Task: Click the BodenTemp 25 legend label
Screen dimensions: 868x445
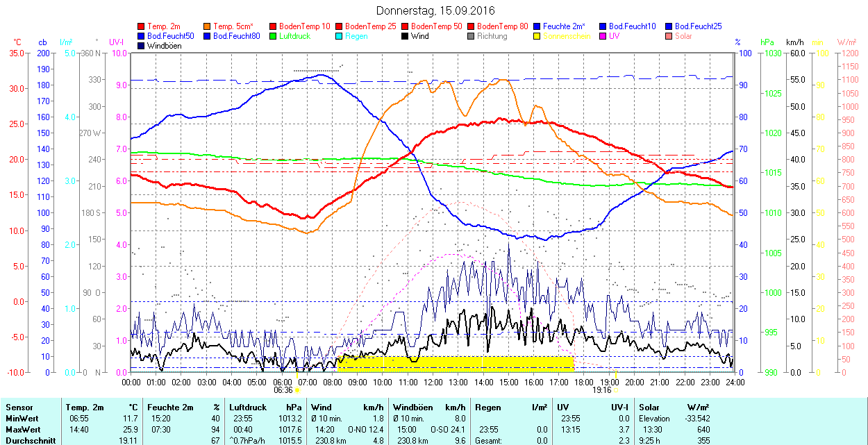Action: point(371,26)
